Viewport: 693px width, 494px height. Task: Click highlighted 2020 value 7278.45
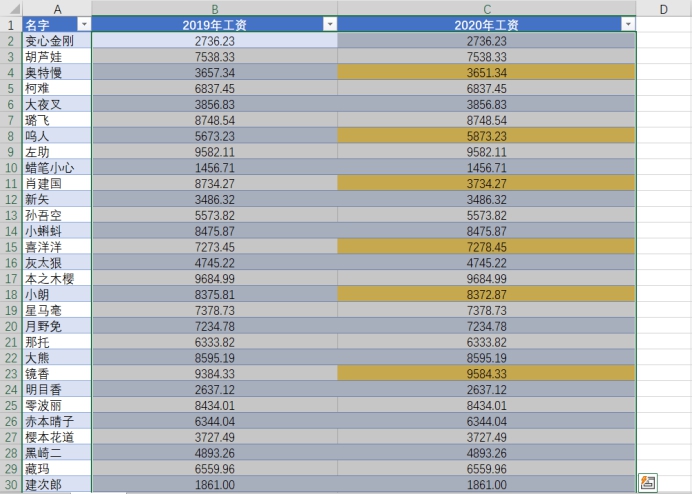487,247
